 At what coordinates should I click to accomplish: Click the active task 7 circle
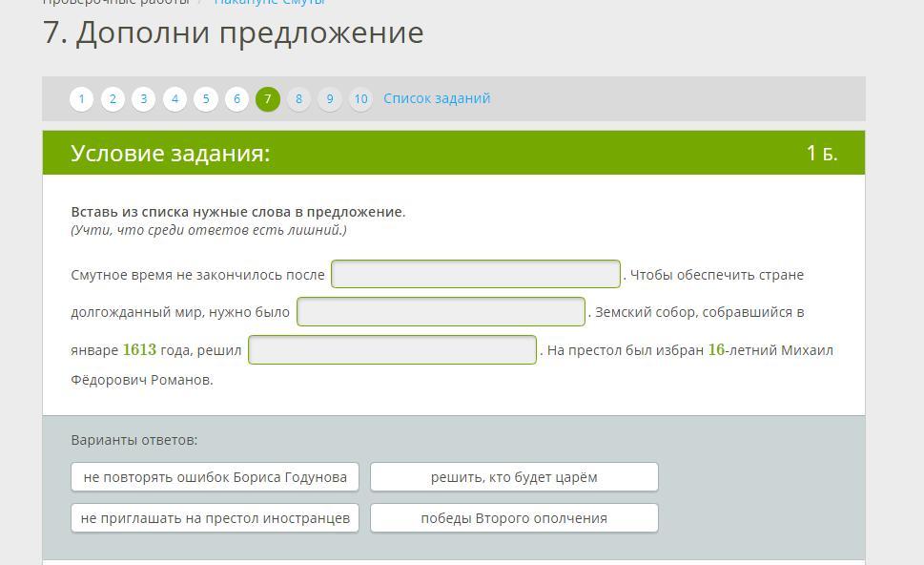coord(268,99)
